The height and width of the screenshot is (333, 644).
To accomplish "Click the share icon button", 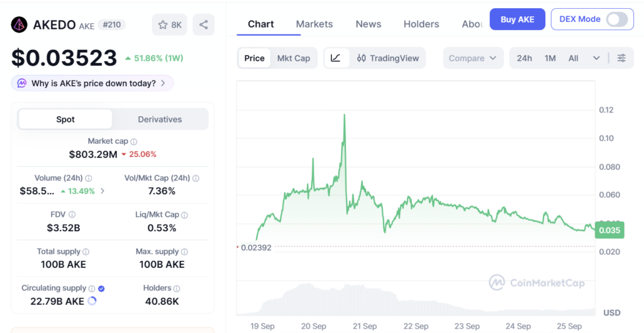I will pyautogui.click(x=203, y=25).
